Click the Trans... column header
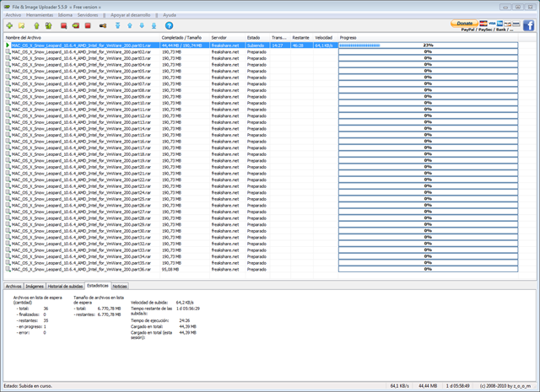Screen dimensions: 540x392 pos(280,38)
